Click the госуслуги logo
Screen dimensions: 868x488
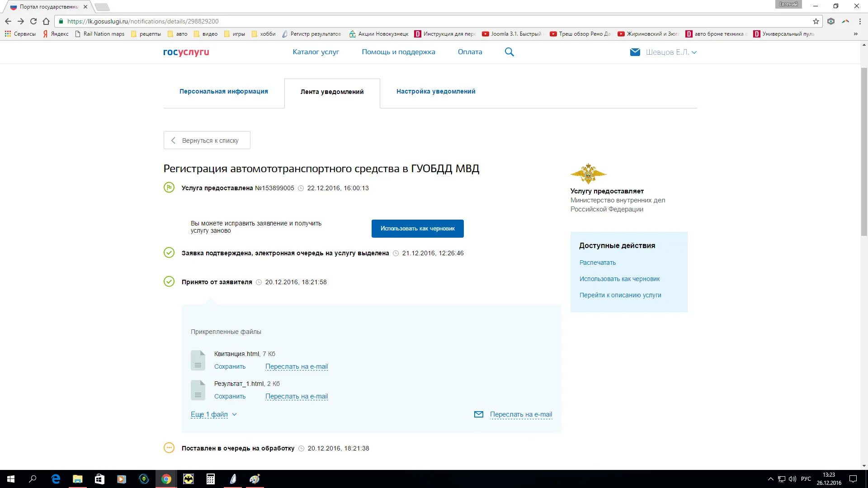click(186, 52)
